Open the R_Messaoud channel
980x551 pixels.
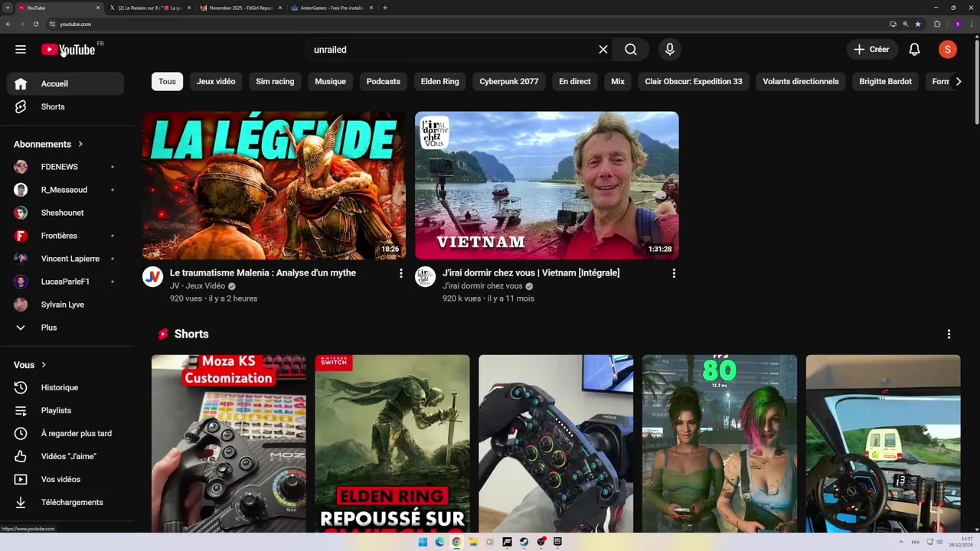coord(65,190)
